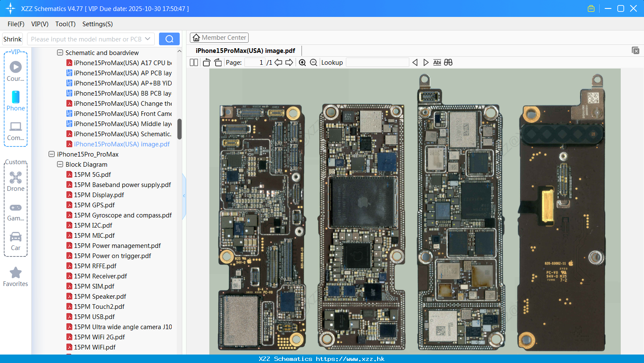Click the Lookup text field

(x=377, y=62)
